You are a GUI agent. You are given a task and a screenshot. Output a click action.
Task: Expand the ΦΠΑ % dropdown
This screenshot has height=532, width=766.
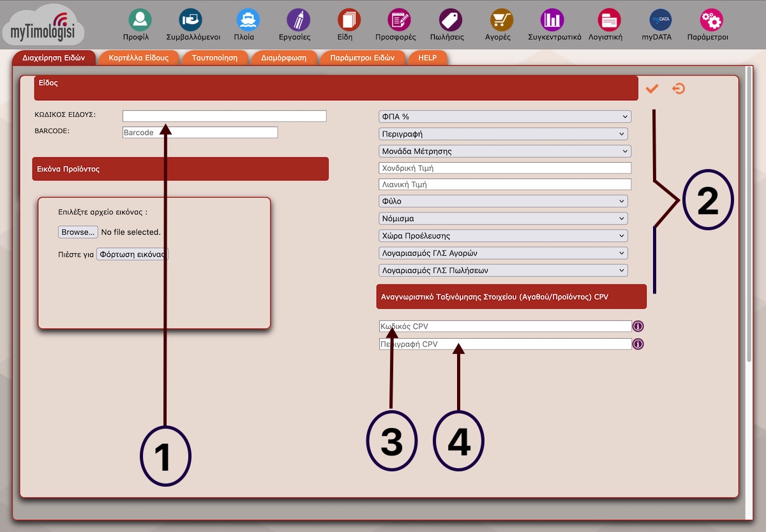coord(504,117)
